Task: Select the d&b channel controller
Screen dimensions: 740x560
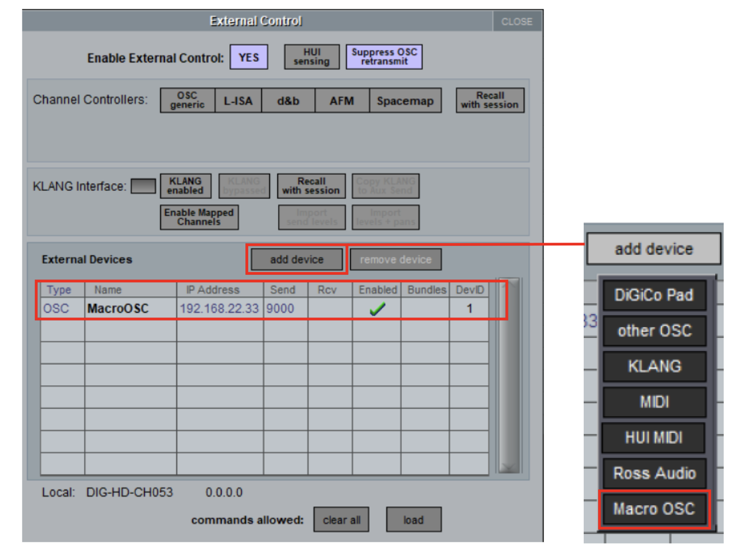Action: tap(288, 101)
